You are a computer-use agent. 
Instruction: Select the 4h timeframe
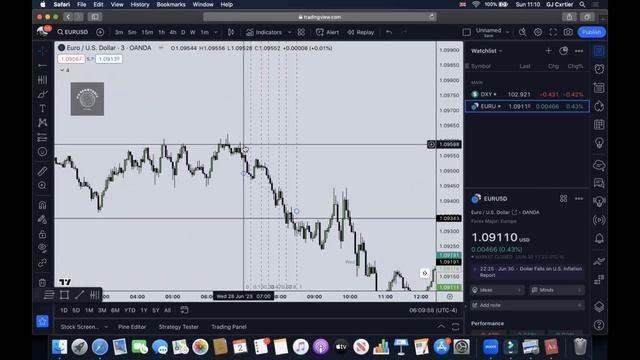[x=173, y=32]
